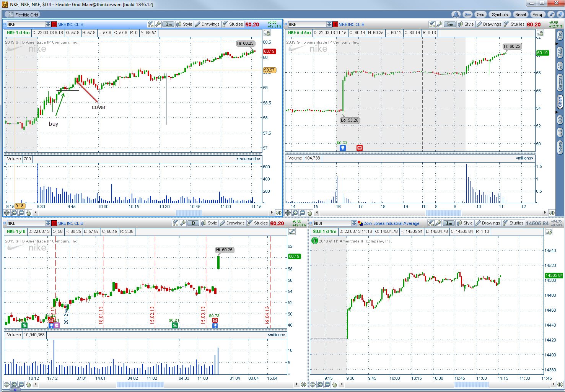Open the Trd sidebar tab
The width and height of the screenshot is (565, 392).
click(x=560, y=36)
